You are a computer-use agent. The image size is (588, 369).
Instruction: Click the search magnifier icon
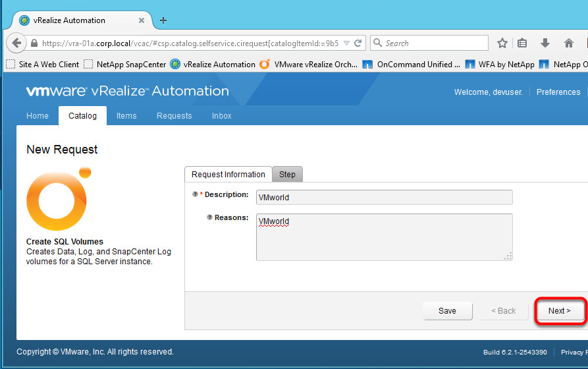pyautogui.click(x=378, y=43)
